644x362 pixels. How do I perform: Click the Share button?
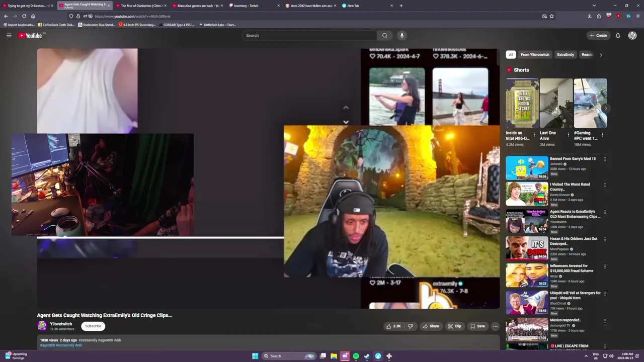(431, 326)
